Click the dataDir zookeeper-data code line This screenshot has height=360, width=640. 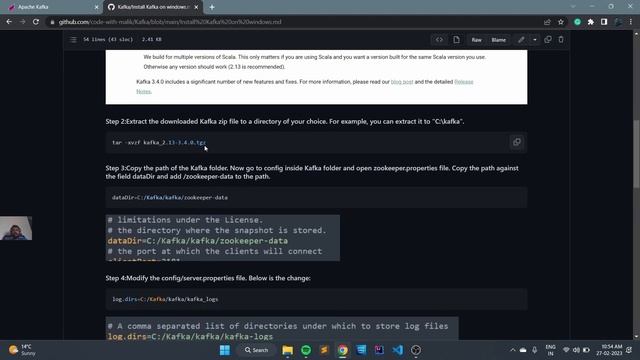170,198
